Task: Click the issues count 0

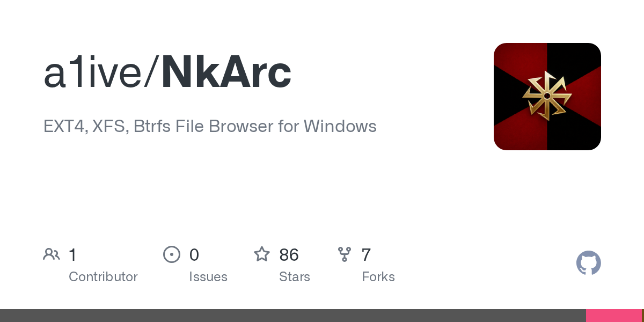Action: pos(194,255)
